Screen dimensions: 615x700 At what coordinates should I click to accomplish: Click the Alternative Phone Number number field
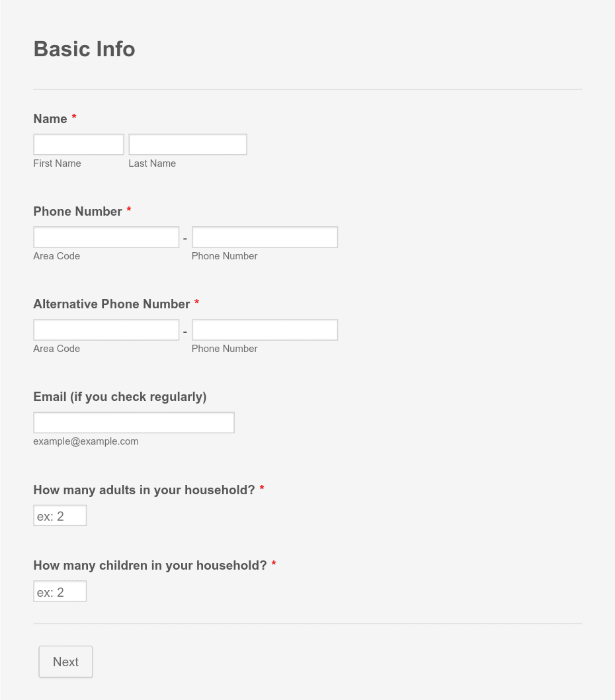[265, 330]
